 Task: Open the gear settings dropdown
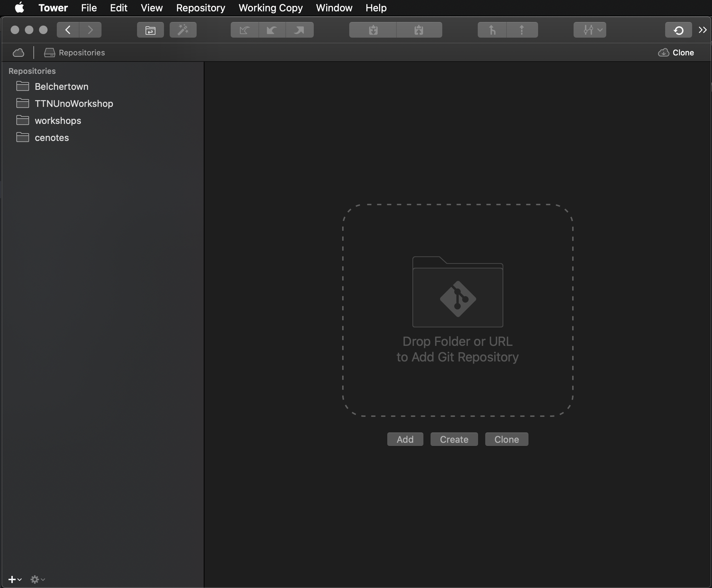(x=38, y=579)
